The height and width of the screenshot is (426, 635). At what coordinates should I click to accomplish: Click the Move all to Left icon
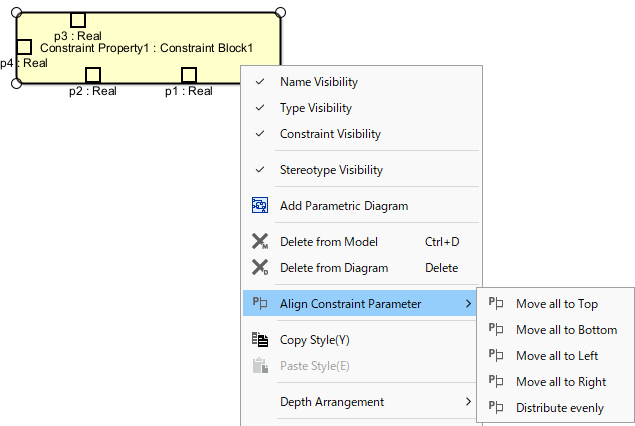pyautogui.click(x=496, y=355)
